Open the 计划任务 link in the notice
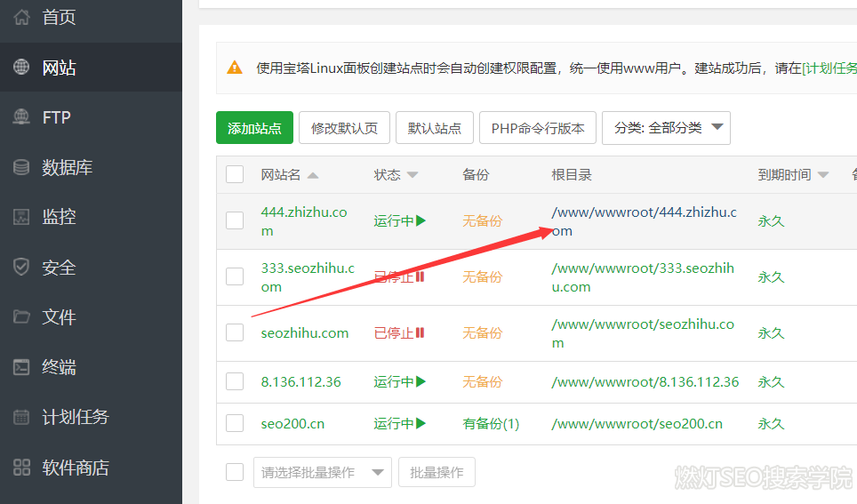This screenshot has height=504, width=857. [829, 68]
